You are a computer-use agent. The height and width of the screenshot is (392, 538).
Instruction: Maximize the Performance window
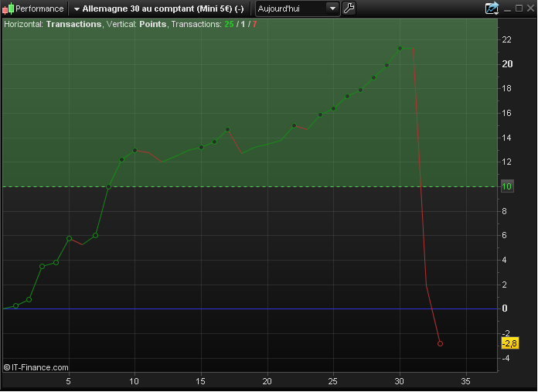point(519,9)
